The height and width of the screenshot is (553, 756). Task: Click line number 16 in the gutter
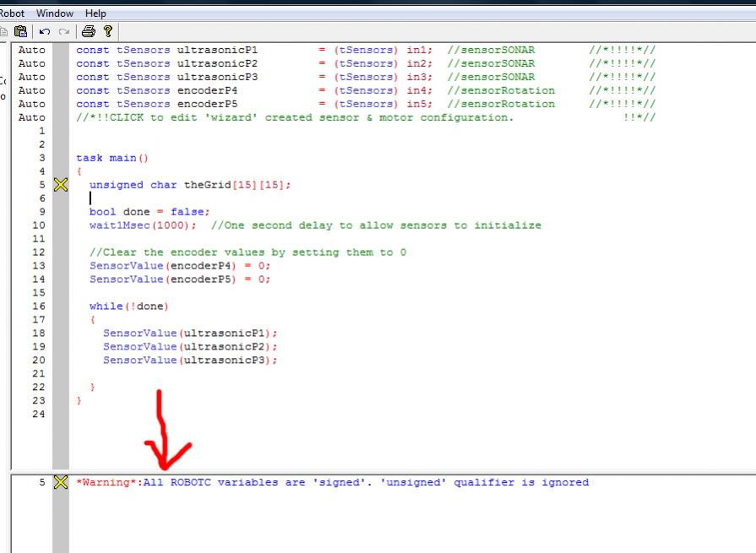pyautogui.click(x=39, y=306)
